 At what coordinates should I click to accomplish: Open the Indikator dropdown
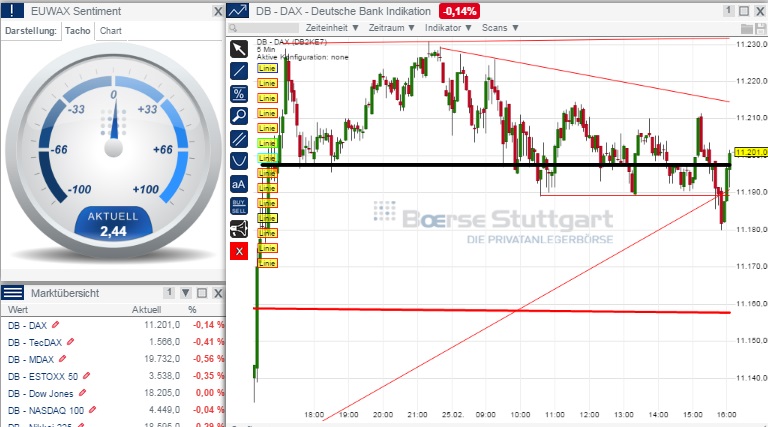[448, 28]
